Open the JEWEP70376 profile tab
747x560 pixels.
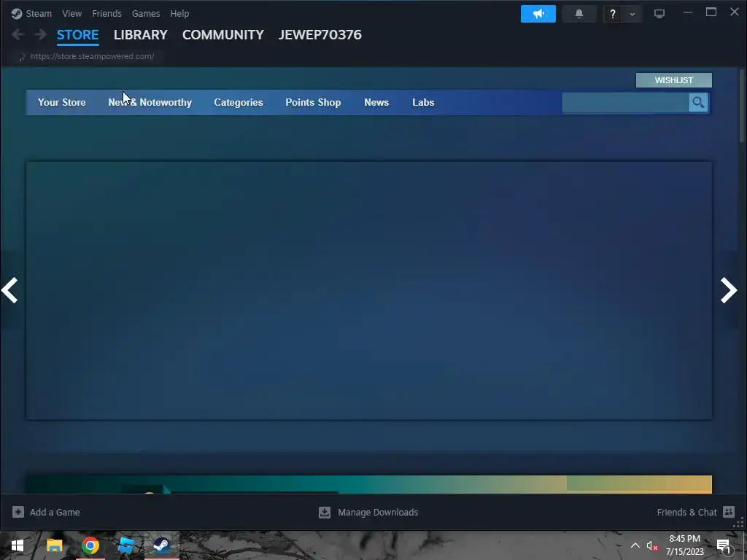320,35
